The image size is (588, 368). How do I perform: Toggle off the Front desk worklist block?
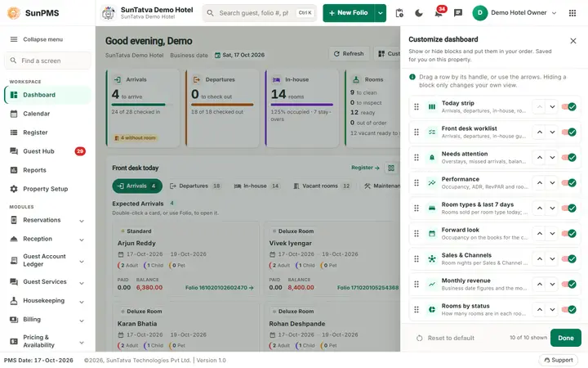[x=569, y=132]
